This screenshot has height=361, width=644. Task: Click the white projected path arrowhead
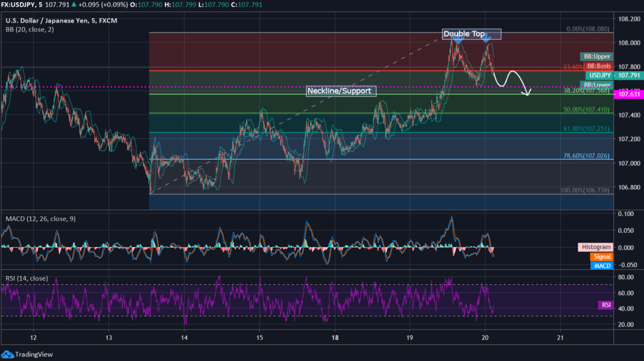pyautogui.click(x=528, y=93)
